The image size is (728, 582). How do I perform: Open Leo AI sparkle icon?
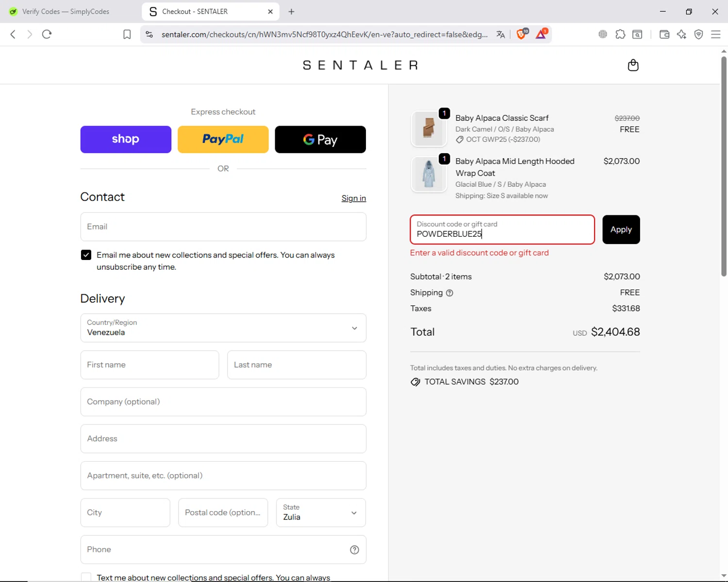681,34
